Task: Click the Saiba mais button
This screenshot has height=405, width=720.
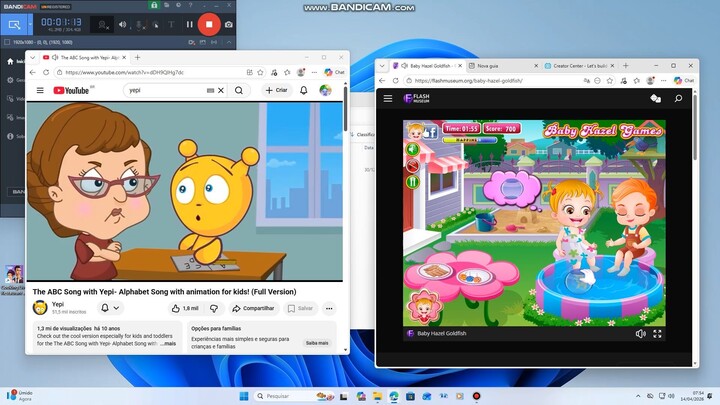Action: [x=316, y=342]
